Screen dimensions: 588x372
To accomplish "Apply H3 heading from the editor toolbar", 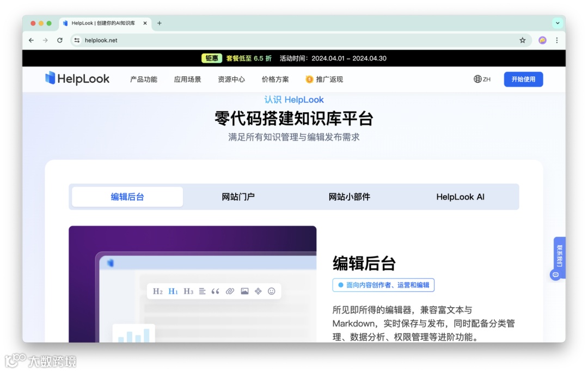I will tap(188, 291).
